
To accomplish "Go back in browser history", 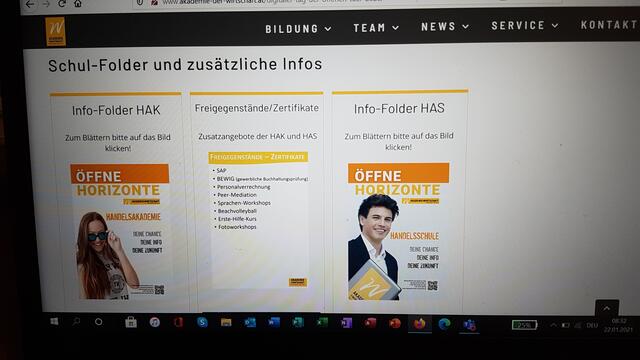I will click(30, 4).
